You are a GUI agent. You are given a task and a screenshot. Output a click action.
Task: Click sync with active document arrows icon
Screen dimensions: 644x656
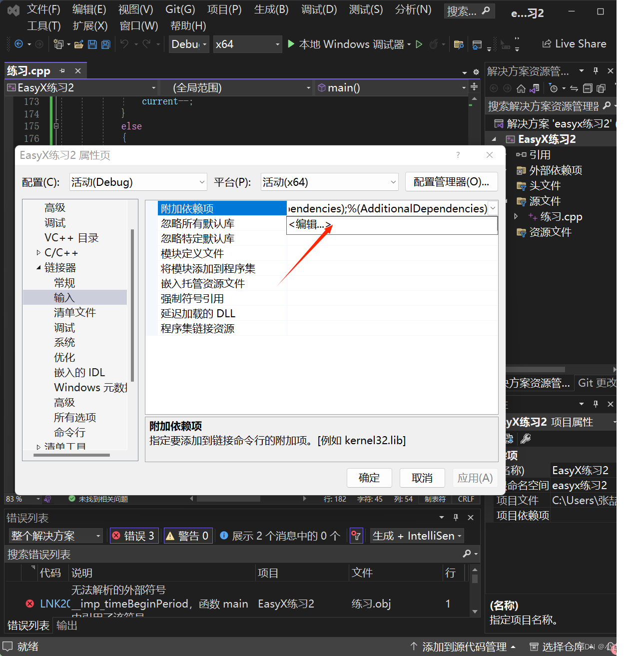coord(574,88)
